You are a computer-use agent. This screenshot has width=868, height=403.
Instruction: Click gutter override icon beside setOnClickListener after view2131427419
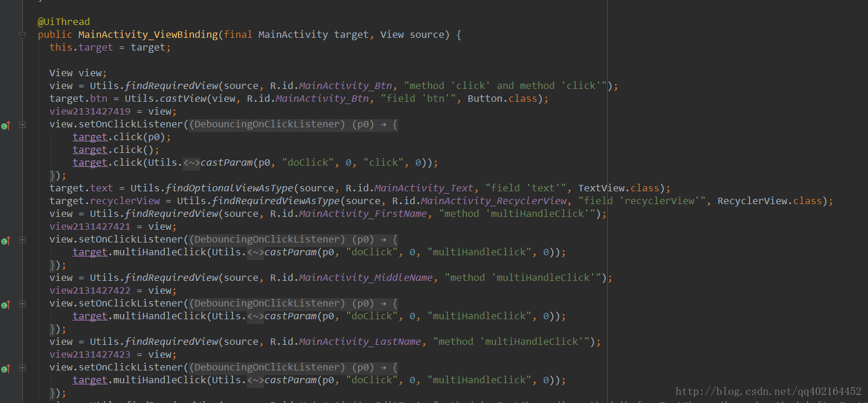click(6, 125)
